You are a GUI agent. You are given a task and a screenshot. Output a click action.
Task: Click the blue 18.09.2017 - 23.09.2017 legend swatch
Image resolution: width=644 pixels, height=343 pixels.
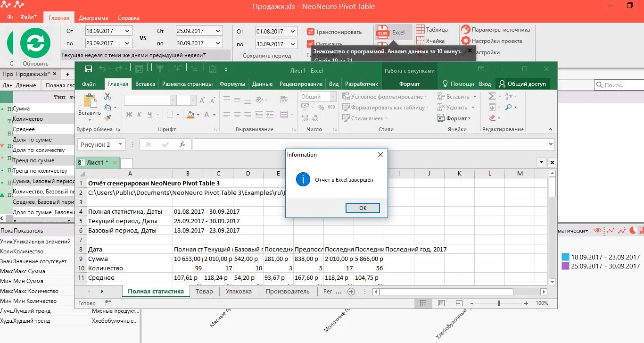click(566, 257)
